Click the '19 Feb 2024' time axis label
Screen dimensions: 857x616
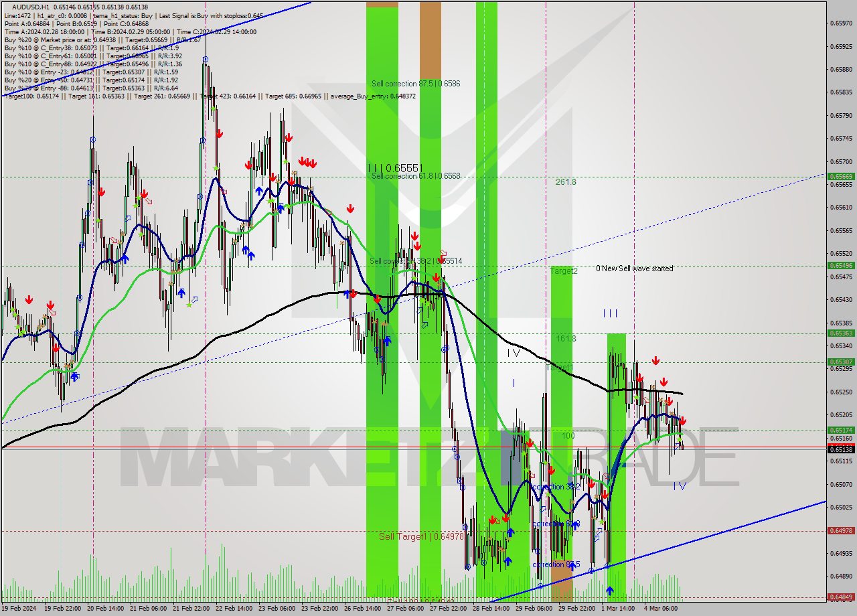[19, 609]
